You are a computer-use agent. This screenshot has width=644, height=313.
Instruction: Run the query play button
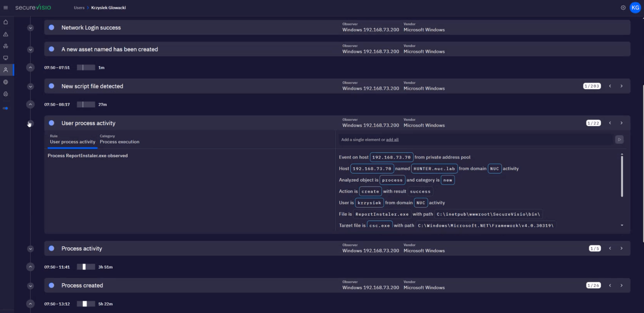619,140
